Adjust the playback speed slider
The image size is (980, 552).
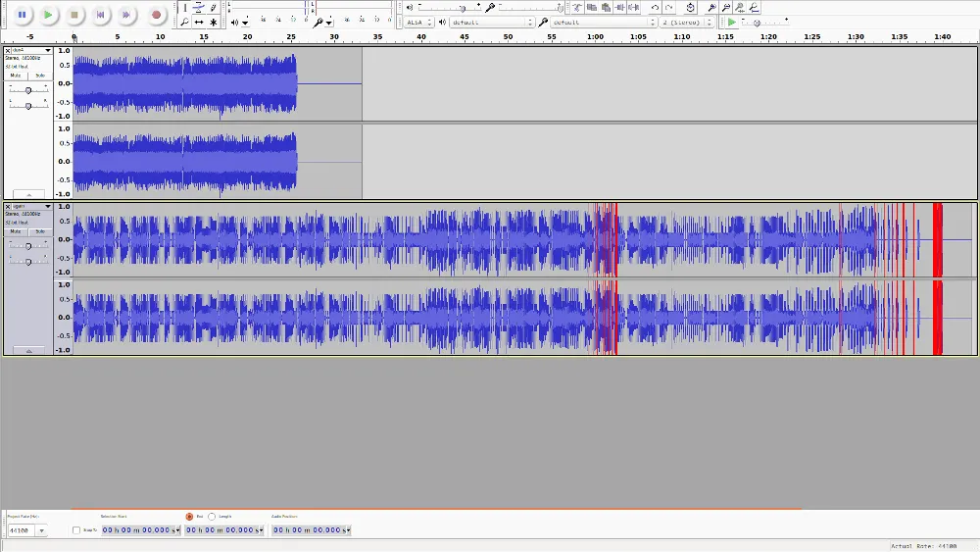pos(765,23)
